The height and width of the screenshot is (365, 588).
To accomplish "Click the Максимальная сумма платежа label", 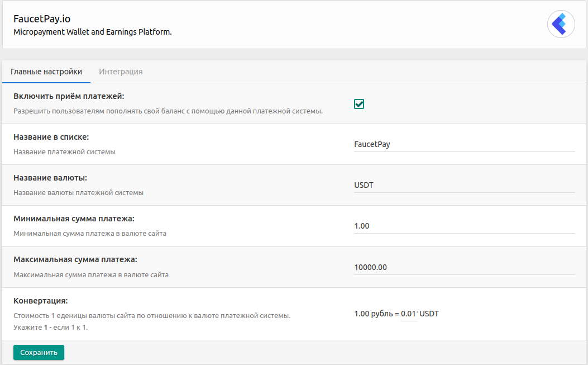I will point(75,259).
